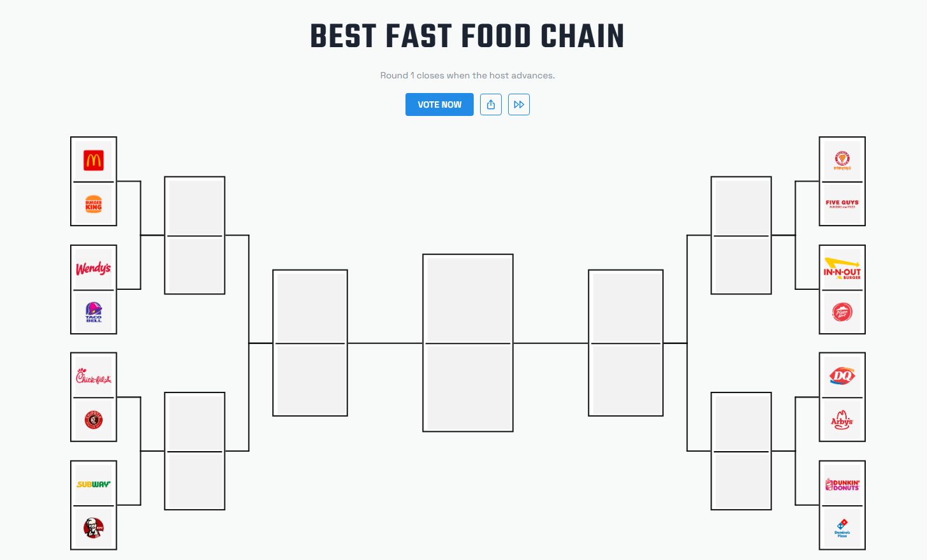Open the share dialog
The height and width of the screenshot is (560, 927).
pyautogui.click(x=490, y=104)
